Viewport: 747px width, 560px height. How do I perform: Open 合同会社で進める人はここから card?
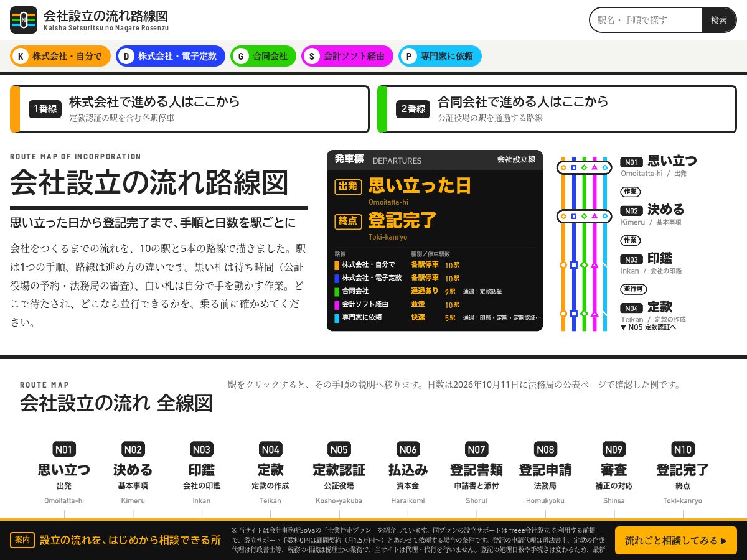coord(557,109)
